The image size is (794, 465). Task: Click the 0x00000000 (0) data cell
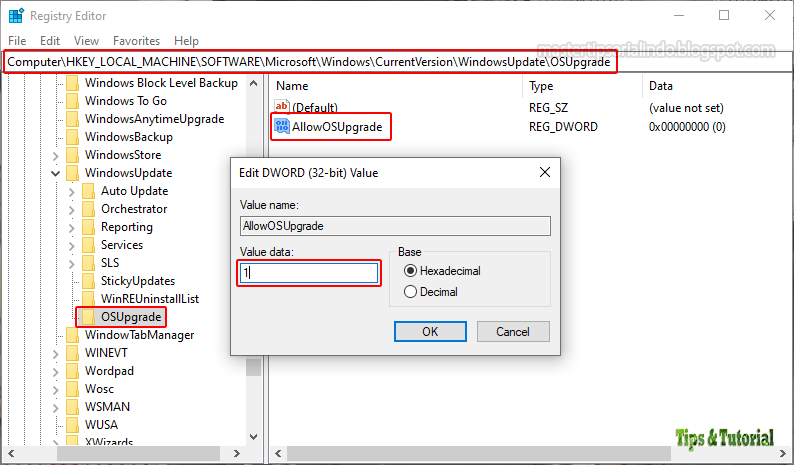(687, 127)
